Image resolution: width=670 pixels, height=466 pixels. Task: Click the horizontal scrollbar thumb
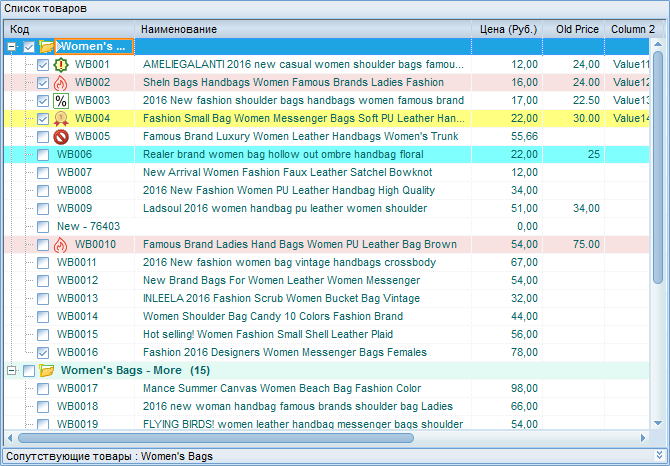coord(215,438)
